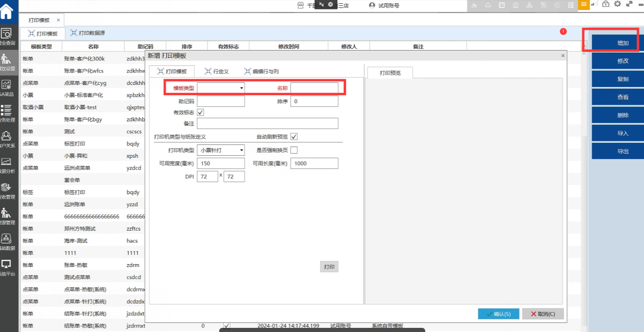Open 客户关系 in the left sidebar
The height and width of the screenshot is (332, 644).
coord(7,139)
